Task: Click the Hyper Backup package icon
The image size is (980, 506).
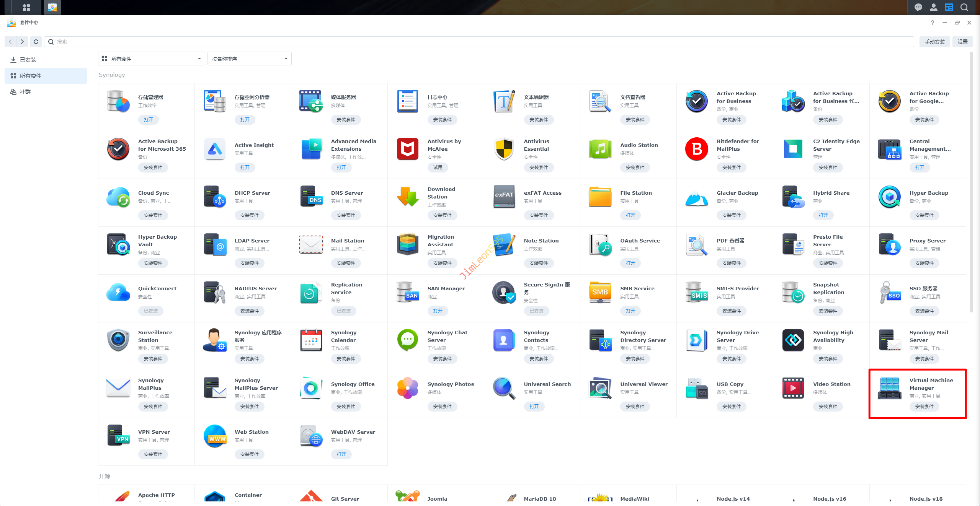Action: coord(889,197)
